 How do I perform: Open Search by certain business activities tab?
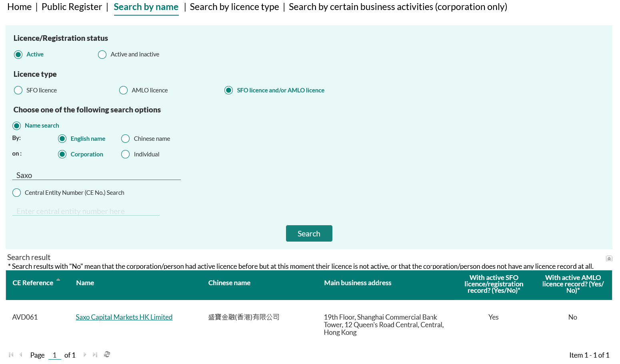[398, 7]
